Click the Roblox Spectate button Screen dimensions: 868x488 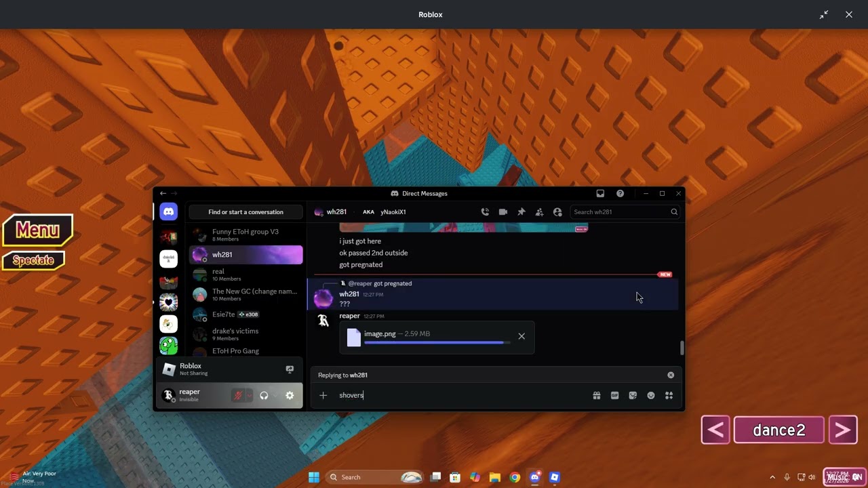pos(33,261)
